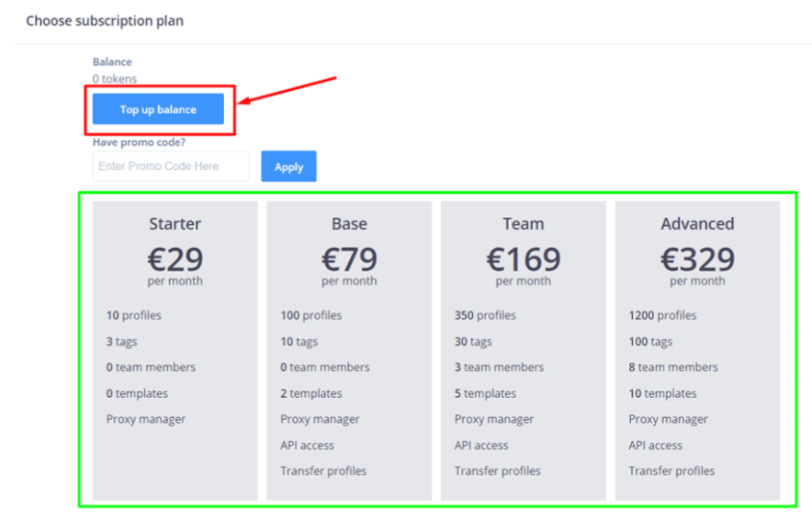Click the Have promo code label
The height and width of the screenshot is (521, 812).
[x=139, y=142]
